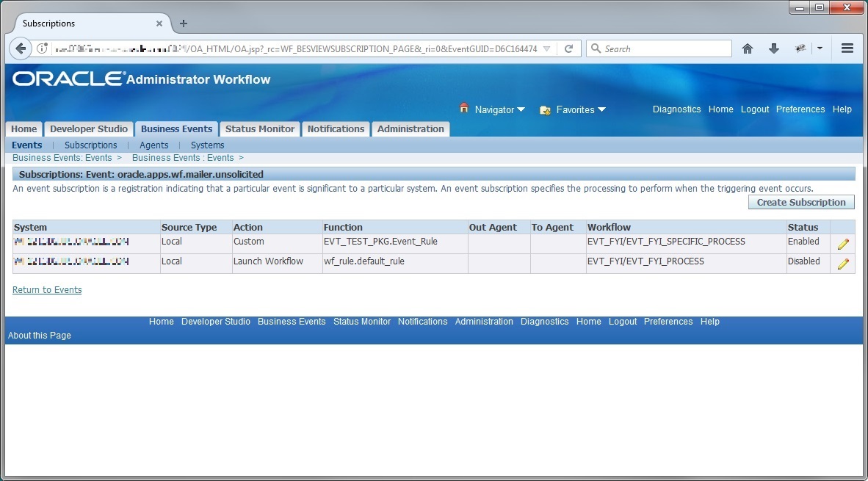Edit the EVT_FYI_SPECIFIC_PROCESS subscription pencil

(842, 244)
